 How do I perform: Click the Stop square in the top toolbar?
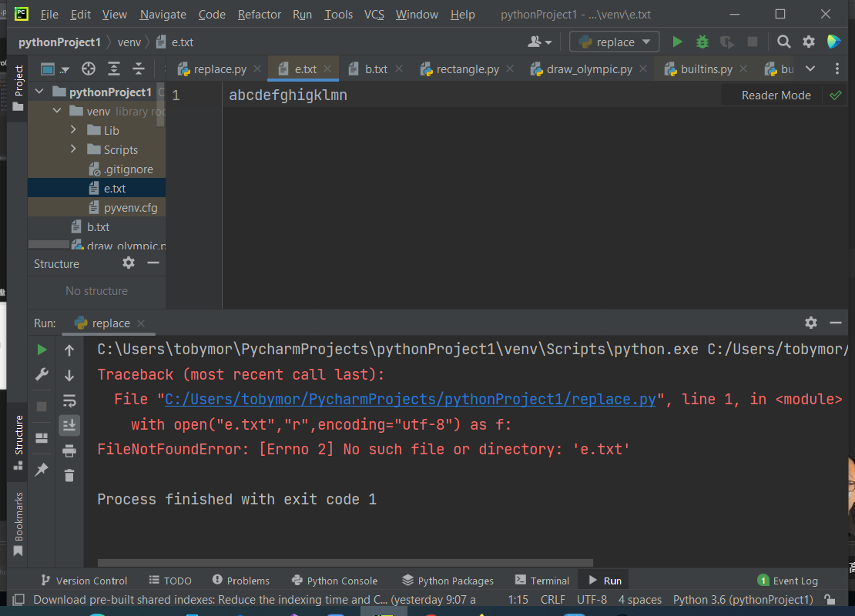[753, 42]
